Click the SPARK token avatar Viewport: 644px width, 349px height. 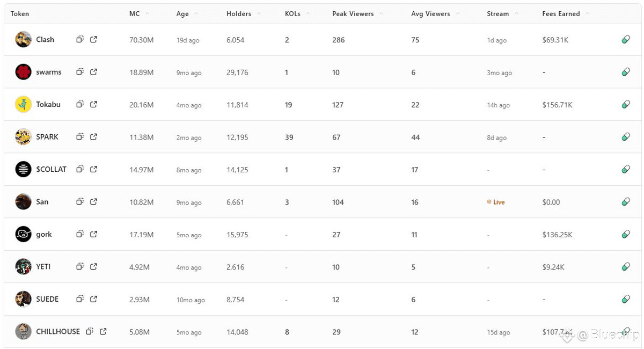[x=23, y=137]
